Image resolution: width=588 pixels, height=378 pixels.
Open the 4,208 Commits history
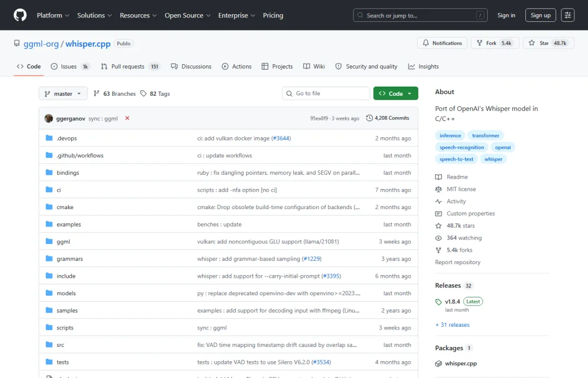[388, 118]
